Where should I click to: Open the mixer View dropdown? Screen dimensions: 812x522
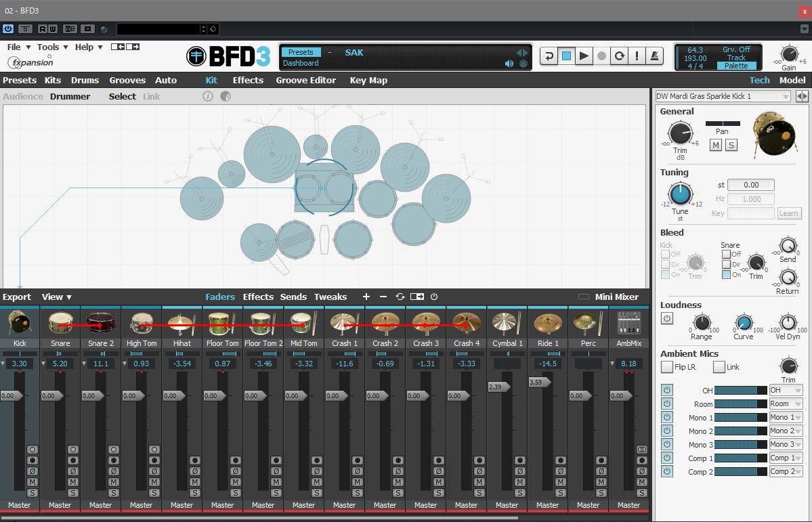pos(56,297)
